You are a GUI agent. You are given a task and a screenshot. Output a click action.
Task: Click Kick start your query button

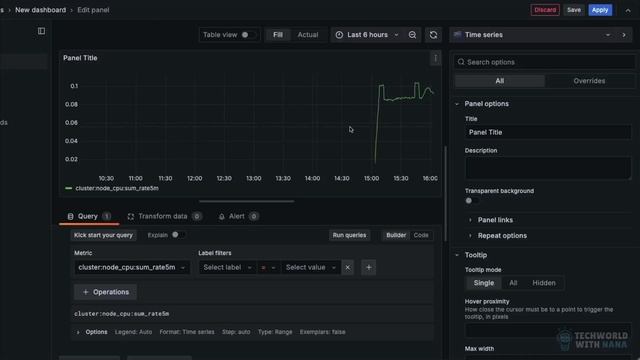[x=103, y=235]
